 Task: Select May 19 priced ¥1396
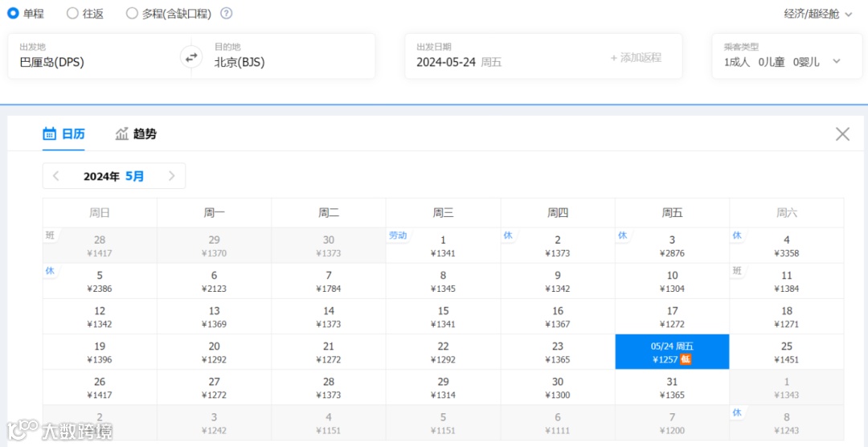click(100, 351)
